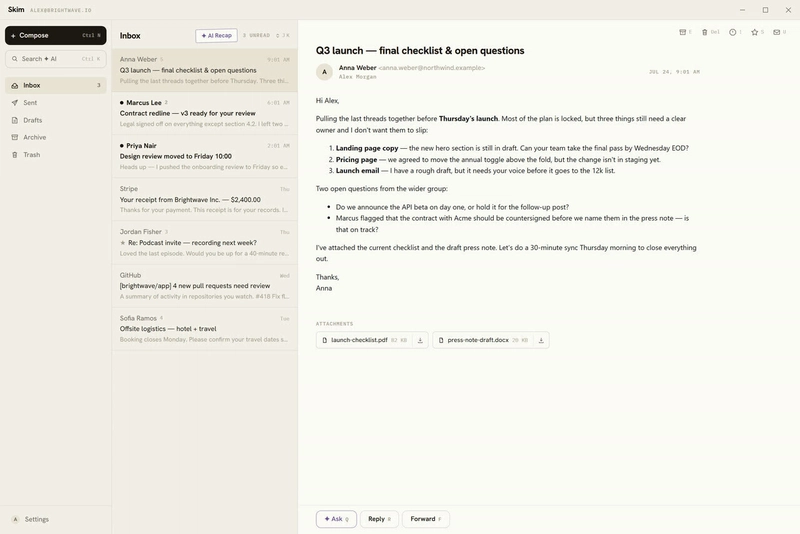Open the Archive folder

coord(56,137)
